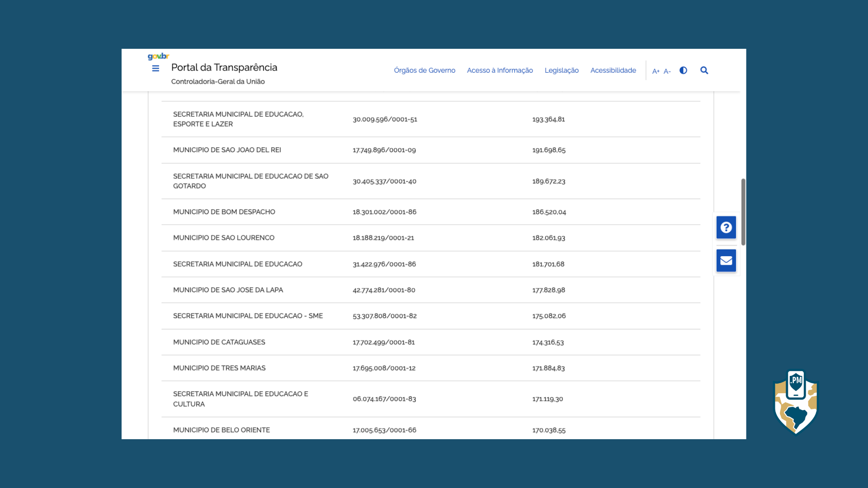
Task: Select MUNICIPIO DE BOM DESPACHO row
Action: [x=224, y=212]
